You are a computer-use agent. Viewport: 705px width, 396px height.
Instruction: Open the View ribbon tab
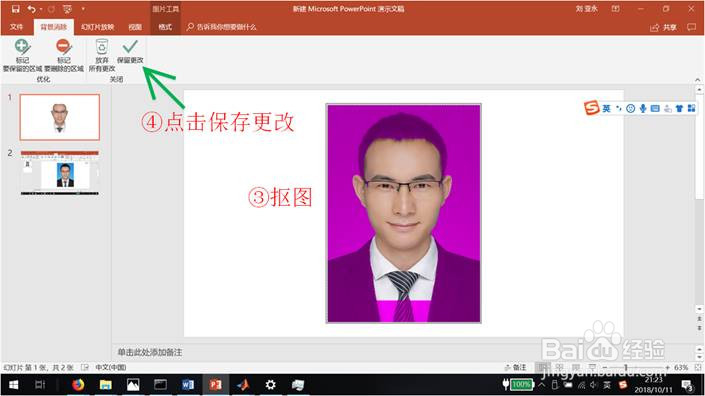pos(135,27)
